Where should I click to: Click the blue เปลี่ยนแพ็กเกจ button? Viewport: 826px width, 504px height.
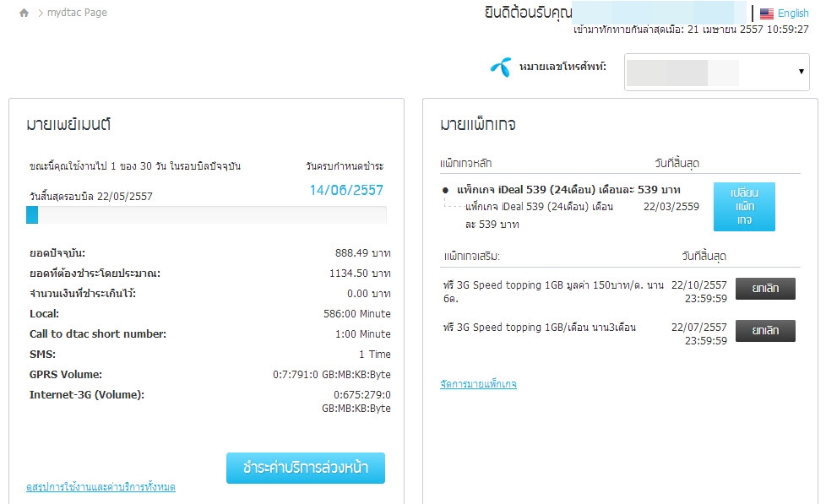744,207
